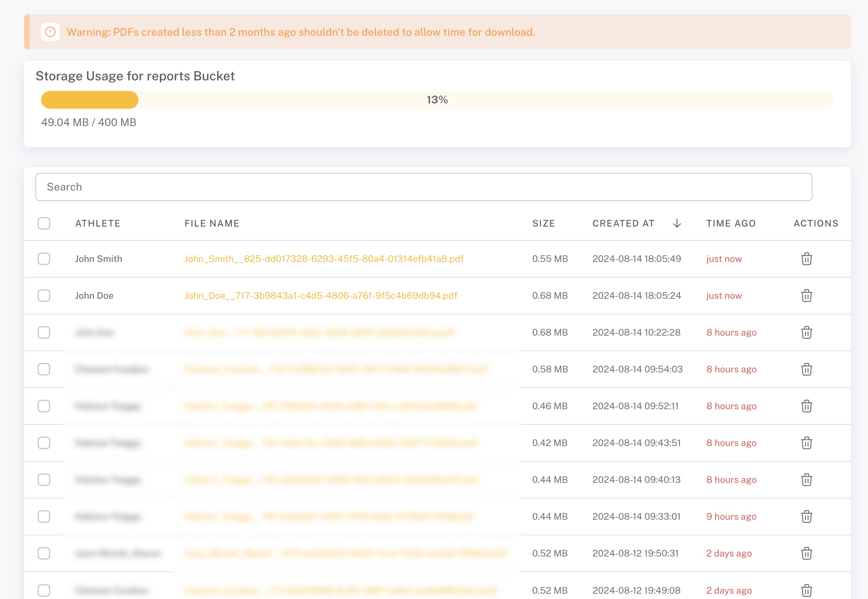
Task: Sort by the Created At column header
Action: click(x=623, y=223)
